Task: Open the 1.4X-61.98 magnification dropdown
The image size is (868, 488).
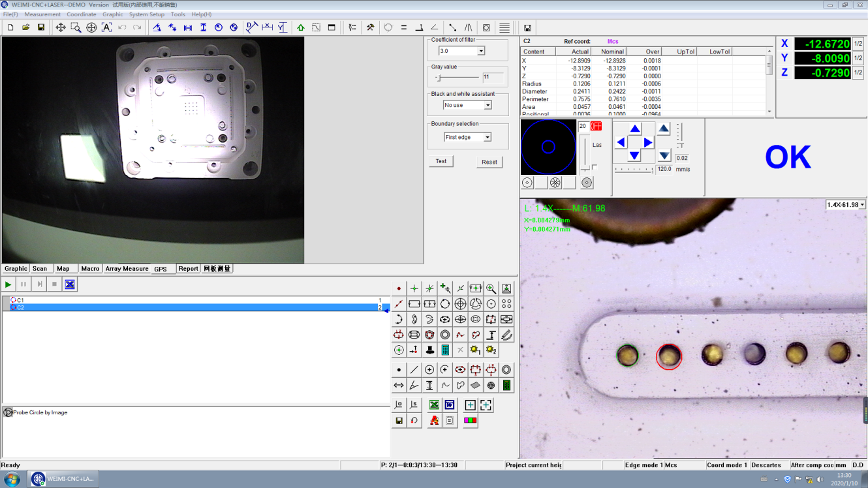Action: pos(862,205)
